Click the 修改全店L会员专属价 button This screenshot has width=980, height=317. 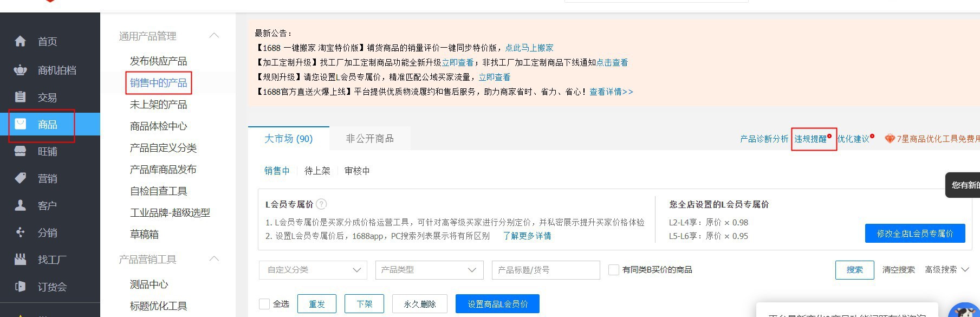pos(914,234)
